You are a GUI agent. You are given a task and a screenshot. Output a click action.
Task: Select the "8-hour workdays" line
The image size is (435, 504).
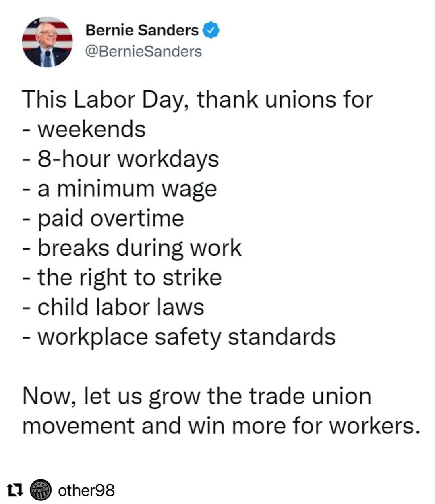(128, 159)
